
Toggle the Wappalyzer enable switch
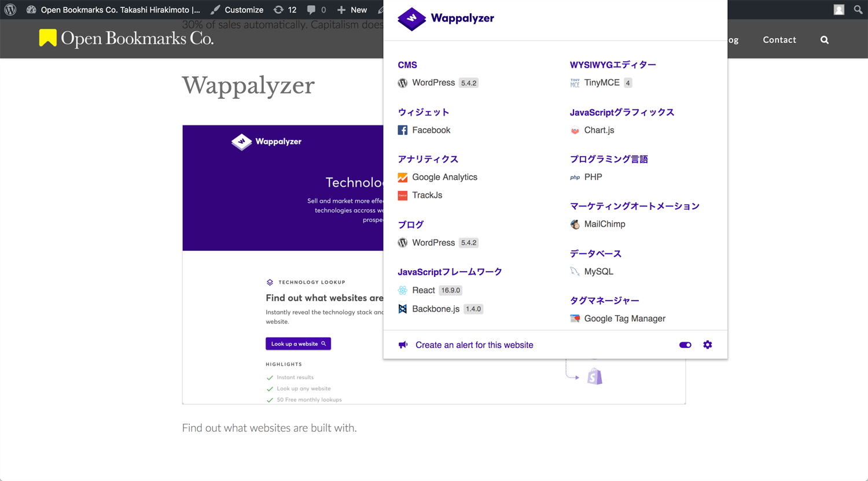[x=685, y=345]
